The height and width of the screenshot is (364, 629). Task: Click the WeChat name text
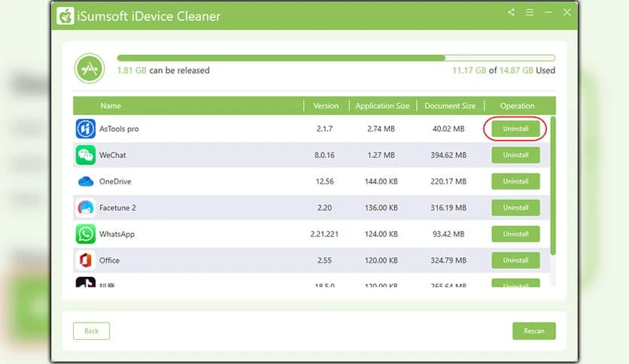112,155
